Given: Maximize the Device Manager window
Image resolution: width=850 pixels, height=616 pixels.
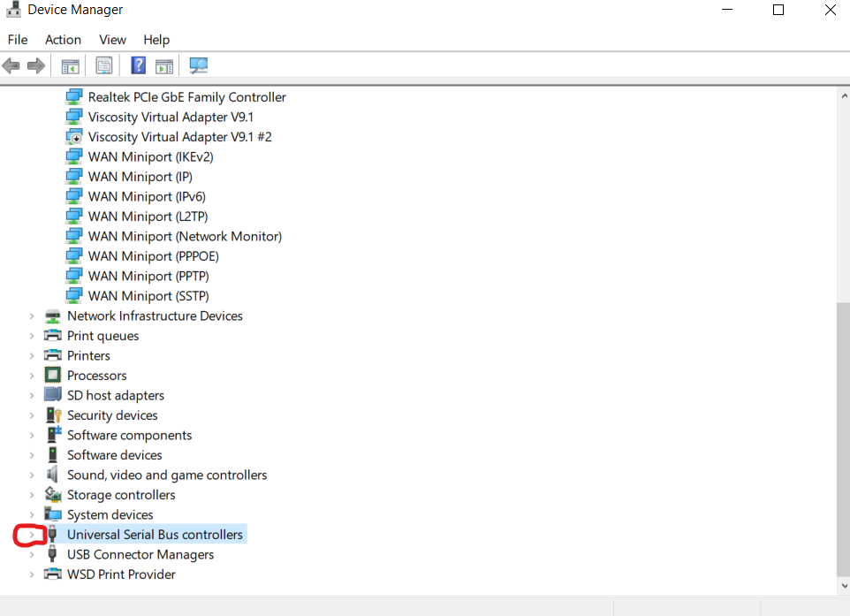Looking at the screenshot, I should click(778, 10).
